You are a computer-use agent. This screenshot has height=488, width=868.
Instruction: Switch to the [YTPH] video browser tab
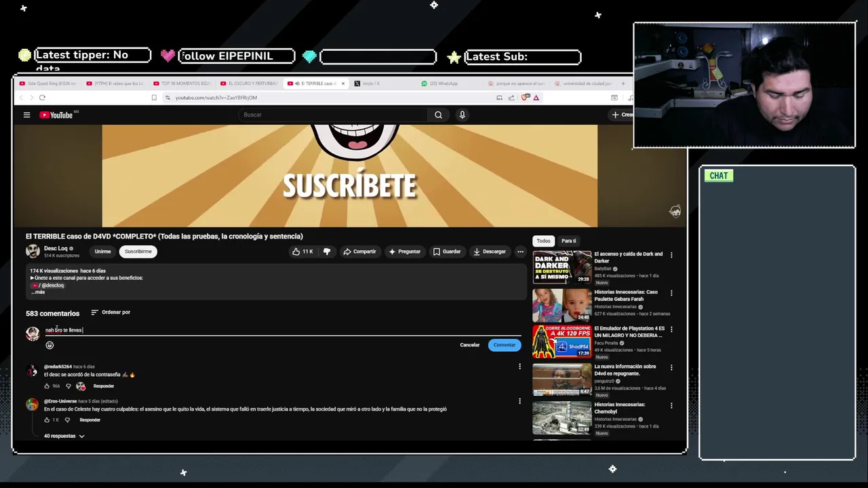[x=115, y=83]
